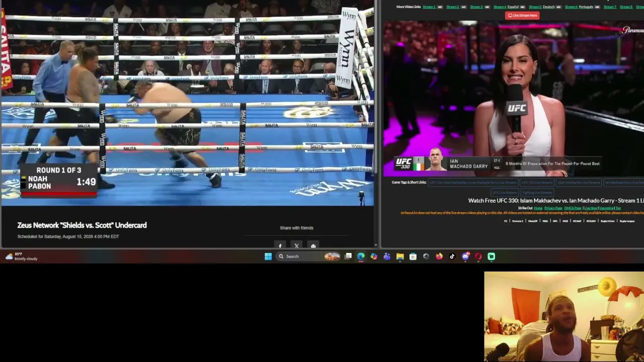Open File Explorer from the taskbar
The width and height of the screenshot is (644, 362).
pyautogui.click(x=400, y=256)
